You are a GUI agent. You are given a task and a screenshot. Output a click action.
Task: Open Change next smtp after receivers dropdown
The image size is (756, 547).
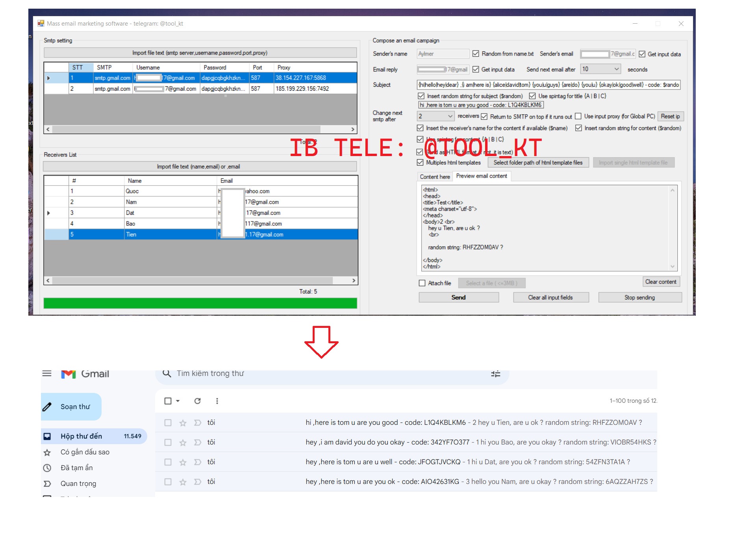pos(450,116)
